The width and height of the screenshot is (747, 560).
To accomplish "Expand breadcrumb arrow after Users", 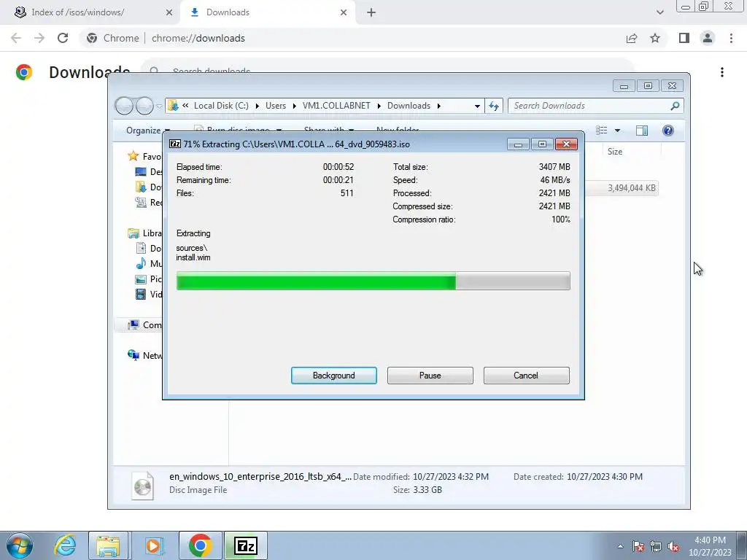I will click(x=294, y=106).
